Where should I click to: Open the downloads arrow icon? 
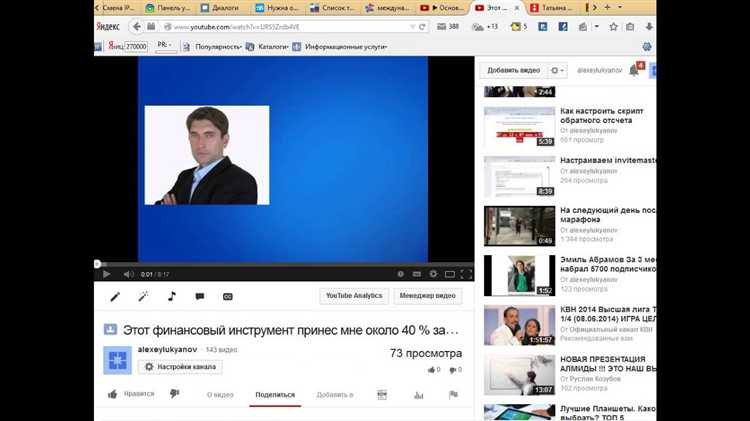(x=649, y=27)
